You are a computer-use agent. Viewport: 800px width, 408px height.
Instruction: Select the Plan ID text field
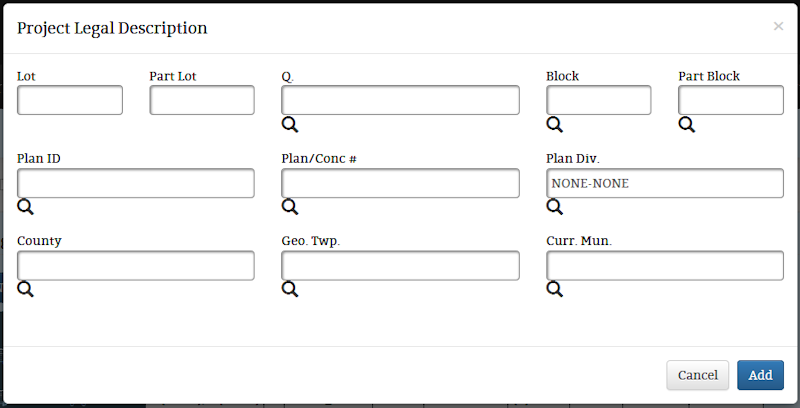pyautogui.click(x=136, y=183)
